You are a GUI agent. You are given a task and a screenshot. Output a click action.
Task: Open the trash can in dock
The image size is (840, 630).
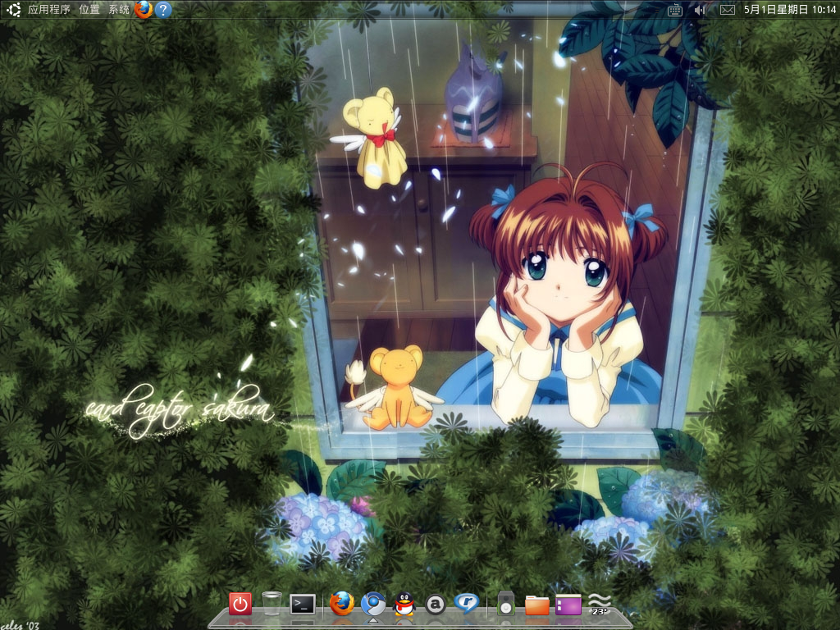pyautogui.click(x=272, y=604)
